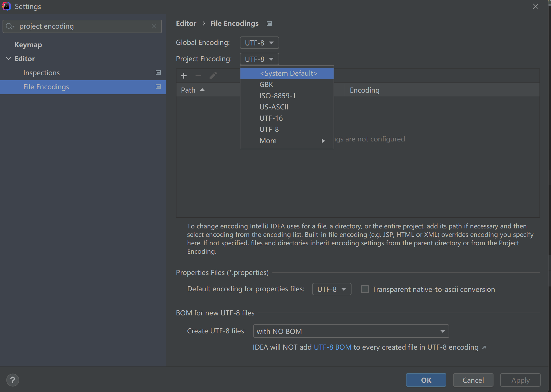Select System Default from the encoding list
This screenshot has height=392, width=551.
point(288,74)
